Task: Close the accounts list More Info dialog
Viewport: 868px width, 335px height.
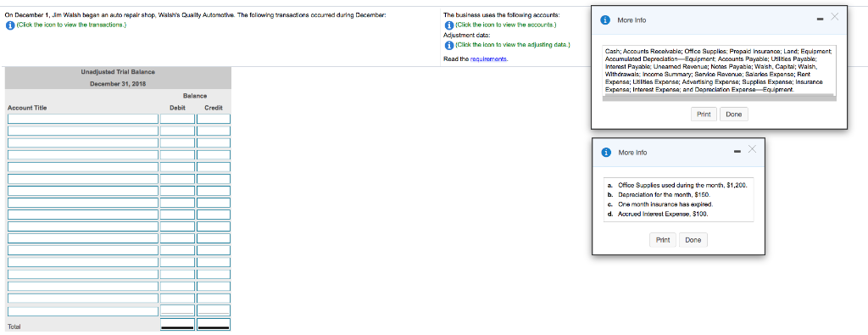Action: pos(835,17)
